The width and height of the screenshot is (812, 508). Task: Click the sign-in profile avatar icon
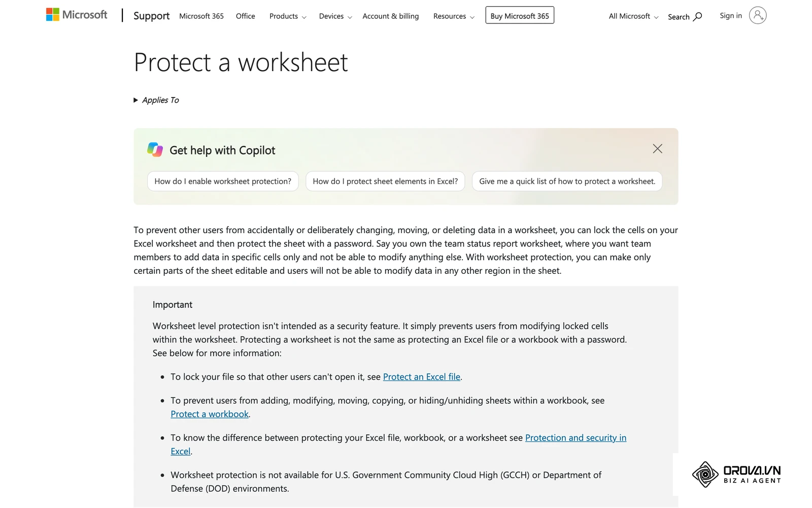point(758,16)
